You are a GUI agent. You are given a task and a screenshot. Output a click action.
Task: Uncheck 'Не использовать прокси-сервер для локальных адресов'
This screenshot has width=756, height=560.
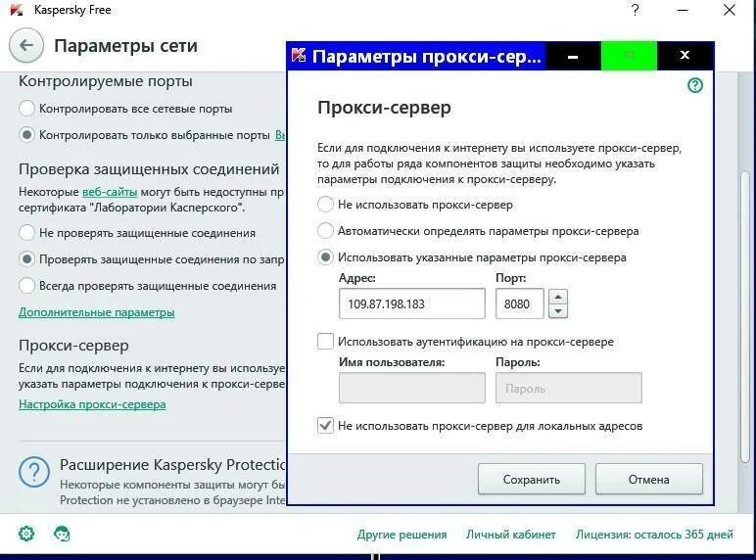pos(325,426)
